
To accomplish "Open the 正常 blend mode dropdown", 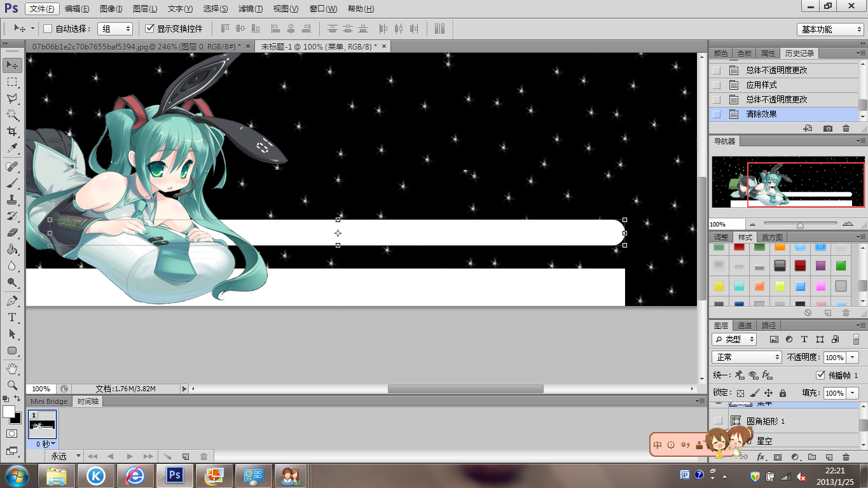I will coord(747,358).
